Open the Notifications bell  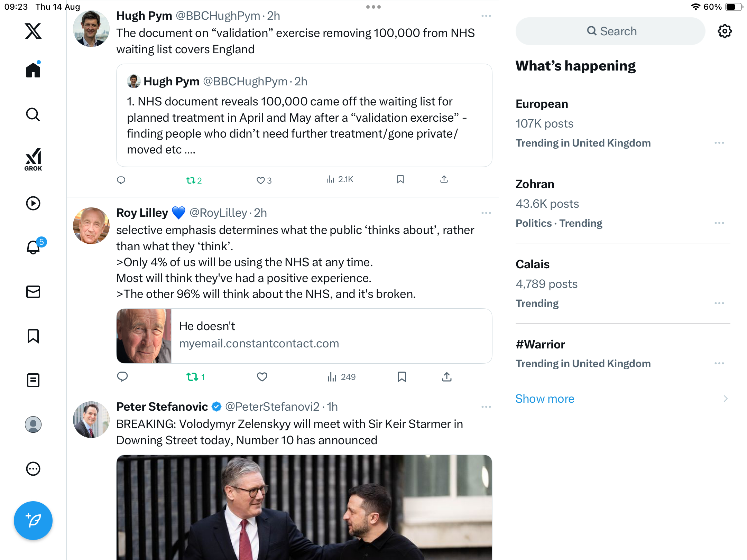34,247
